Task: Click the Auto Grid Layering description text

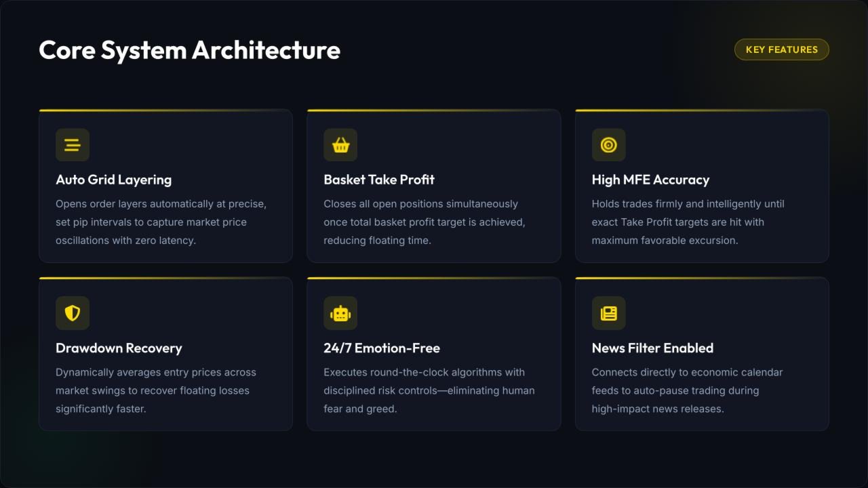Action: [x=161, y=222]
